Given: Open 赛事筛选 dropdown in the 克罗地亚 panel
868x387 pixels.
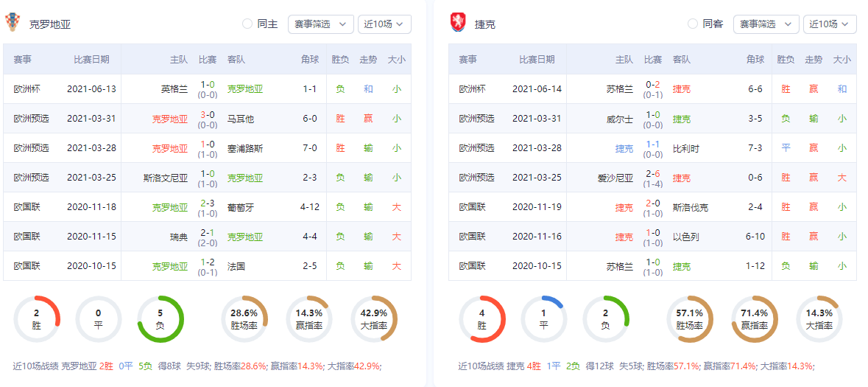Looking at the screenshot, I should click(x=320, y=24).
